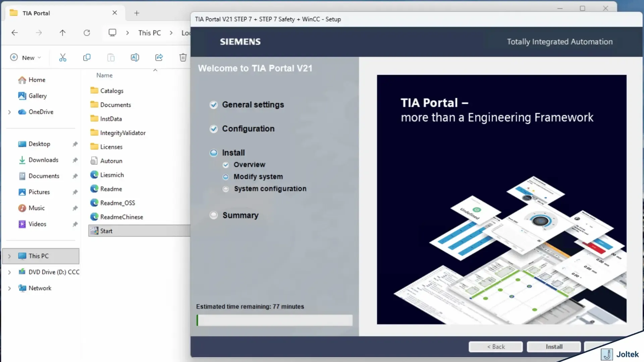Screen dimensions: 644x362
Task: Click This PC in the address breadcrumb
Action: coord(150,33)
